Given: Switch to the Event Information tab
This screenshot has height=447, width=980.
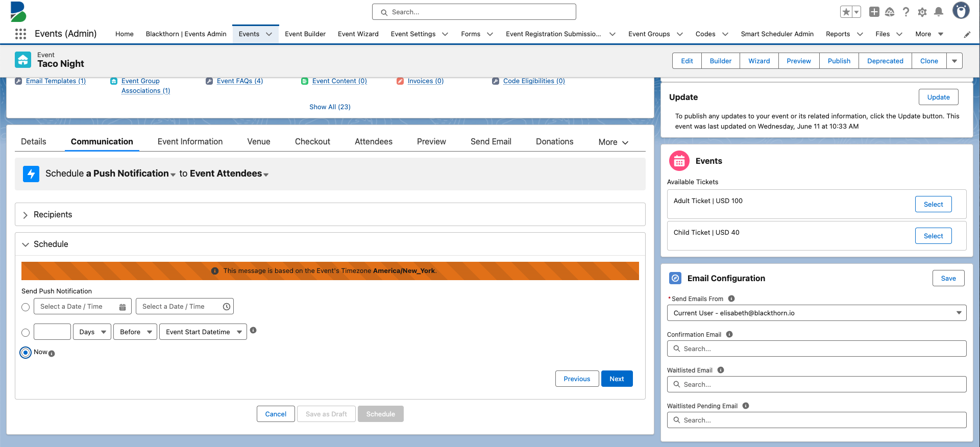Looking at the screenshot, I should click(x=190, y=141).
